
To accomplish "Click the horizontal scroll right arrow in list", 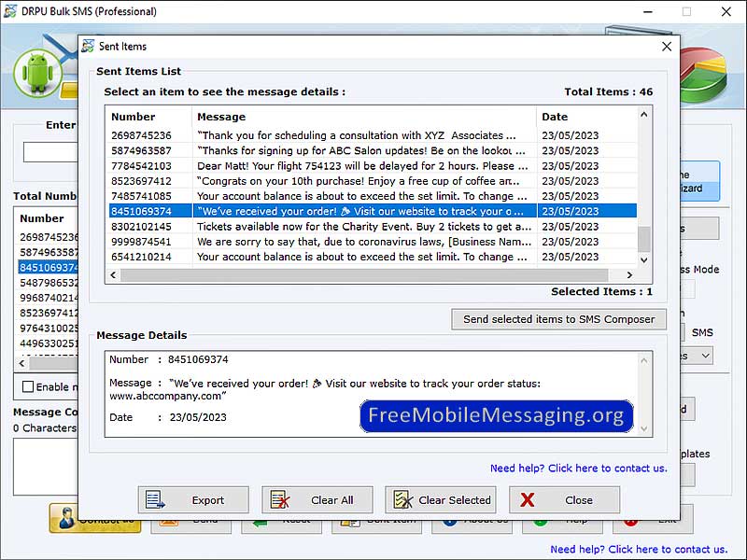I will [x=629, y=274].
